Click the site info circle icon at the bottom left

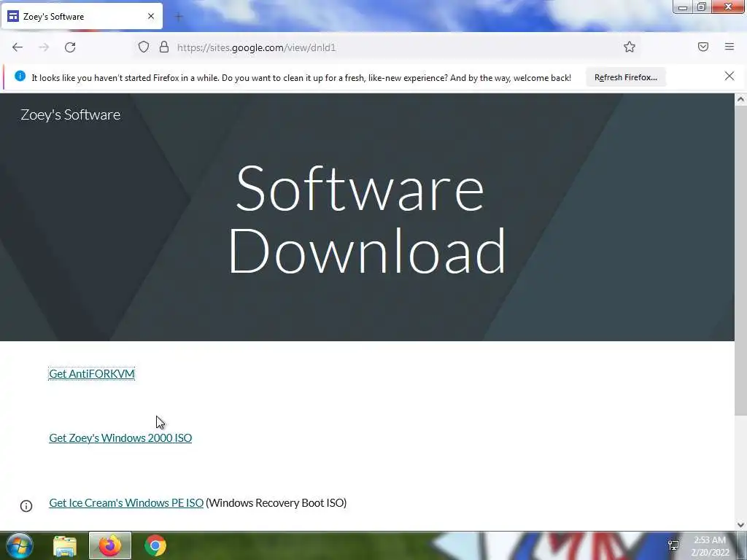[26, 506]
